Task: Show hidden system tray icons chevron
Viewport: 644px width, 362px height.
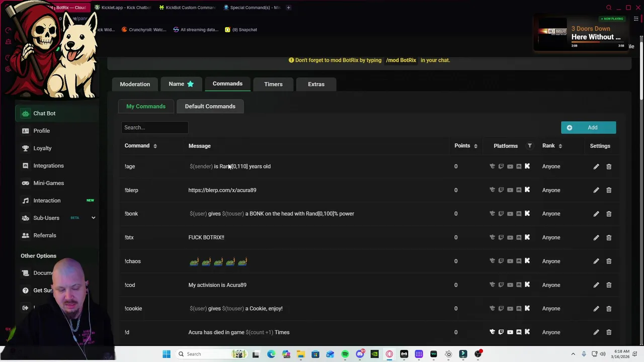Action: [x=573, y=354]
